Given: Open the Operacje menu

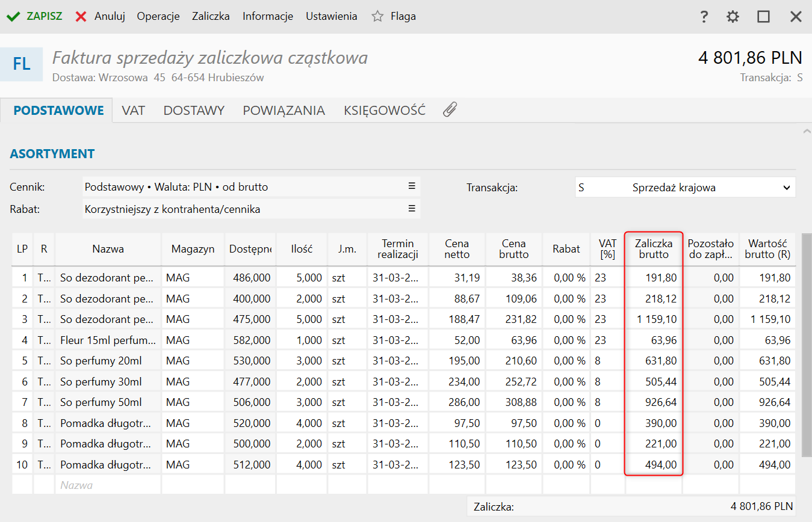Looking at the screenshot, I should 158,16.
